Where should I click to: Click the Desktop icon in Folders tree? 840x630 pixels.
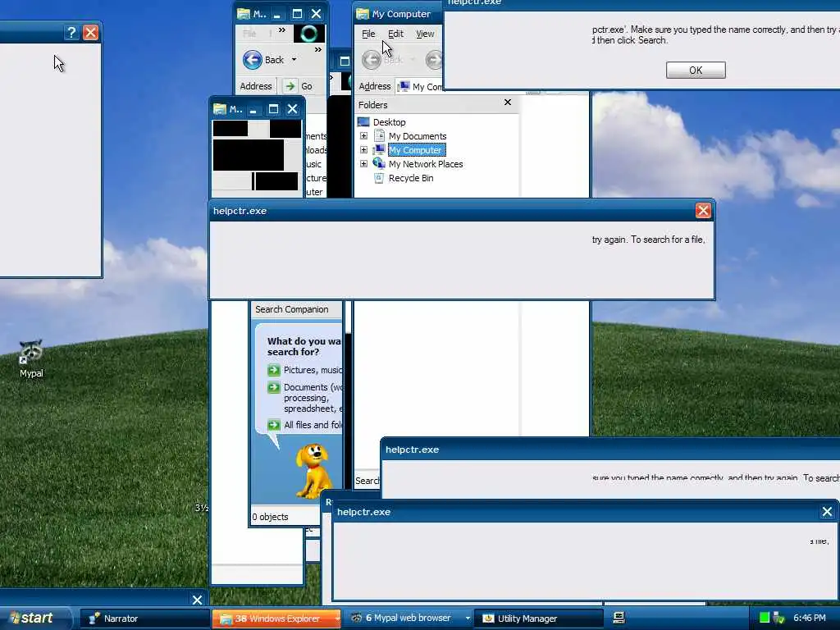(x=363, y=122)
